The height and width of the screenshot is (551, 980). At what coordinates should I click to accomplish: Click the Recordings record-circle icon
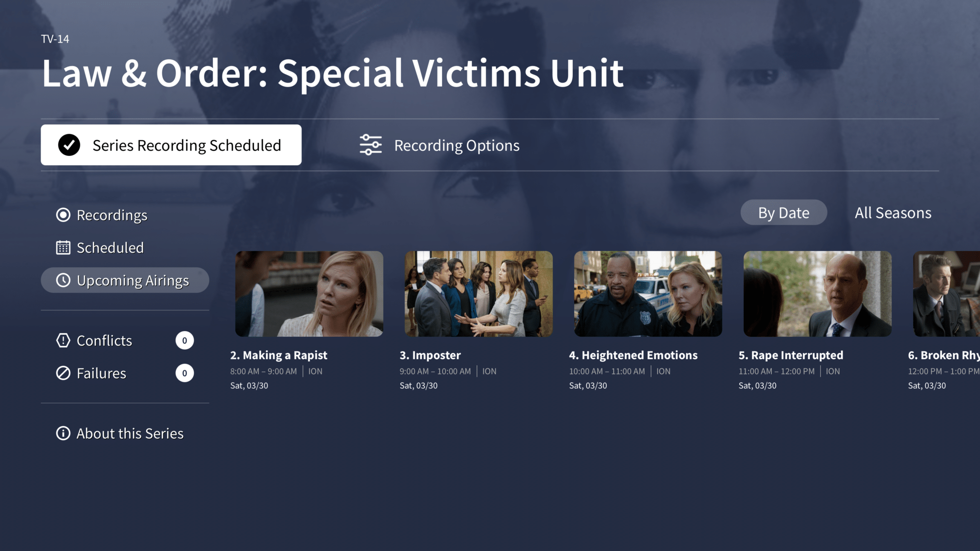pos(63,215)
